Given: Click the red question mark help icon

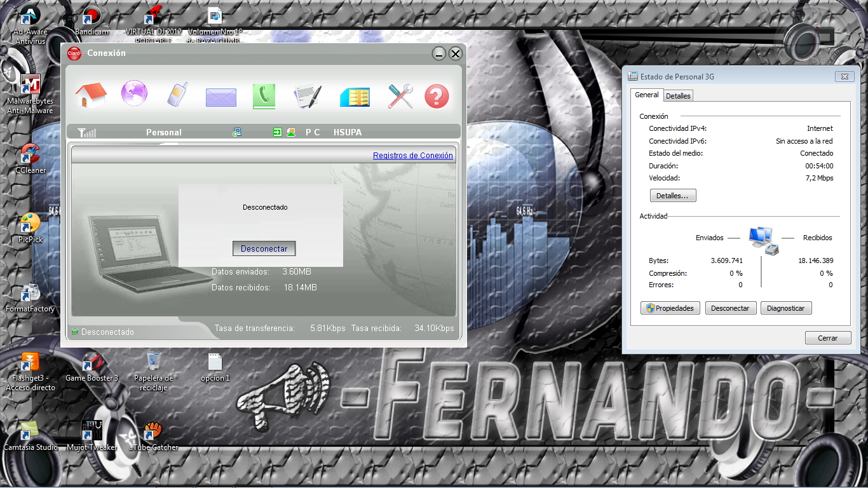Looking at the screenshot, I should (x=437, y=97).
